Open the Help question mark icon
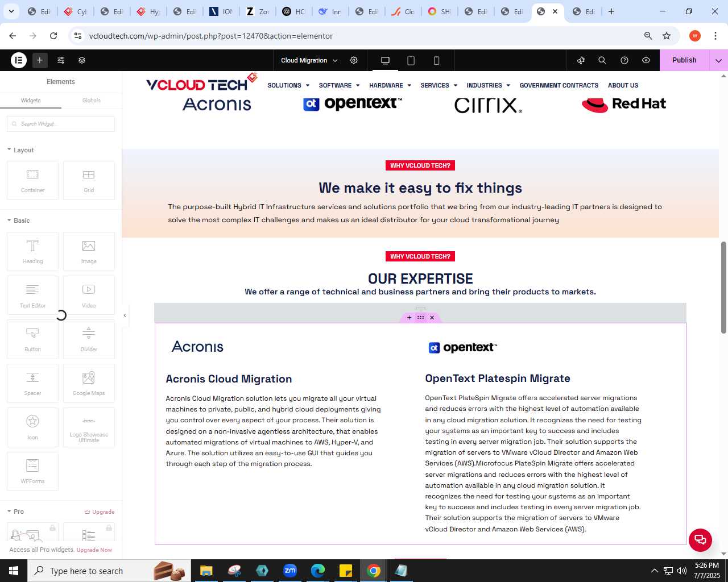Screen dimensions: 728x582 pyautogui.click(x=624, y=60)
